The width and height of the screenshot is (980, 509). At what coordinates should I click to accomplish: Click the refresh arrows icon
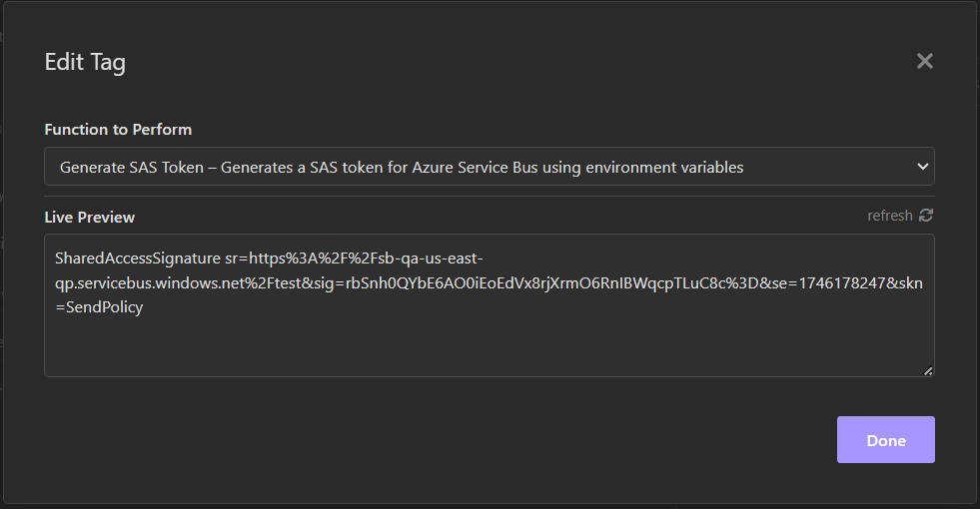(x=926, y=216)
